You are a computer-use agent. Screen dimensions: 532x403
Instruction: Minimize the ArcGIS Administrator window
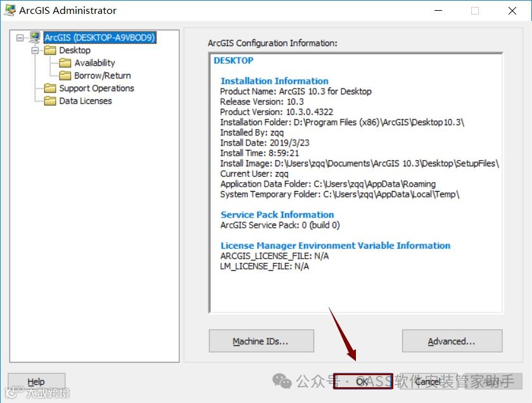tap(438, 11)
